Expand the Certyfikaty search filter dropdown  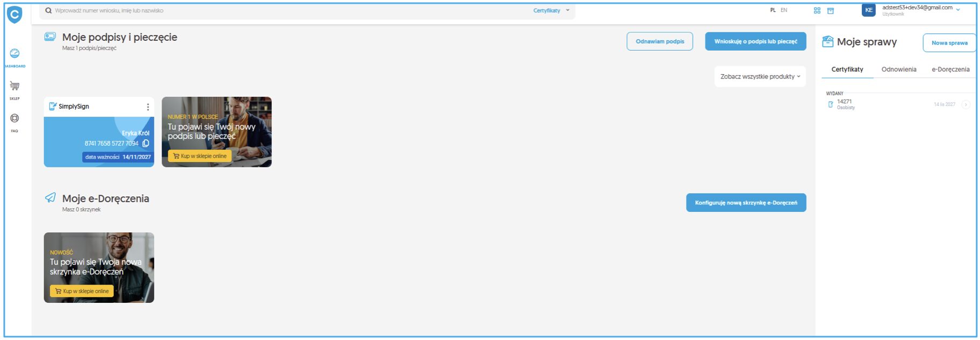coord(551,11)
